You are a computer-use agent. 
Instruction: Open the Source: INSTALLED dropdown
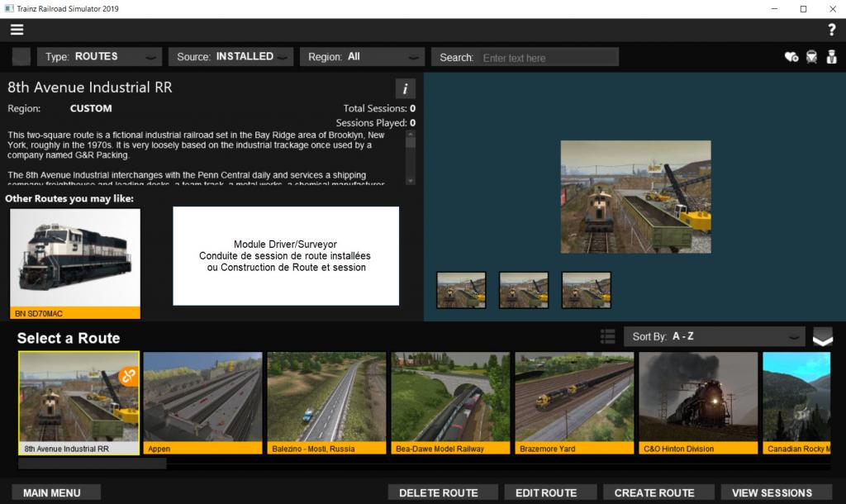231,57
